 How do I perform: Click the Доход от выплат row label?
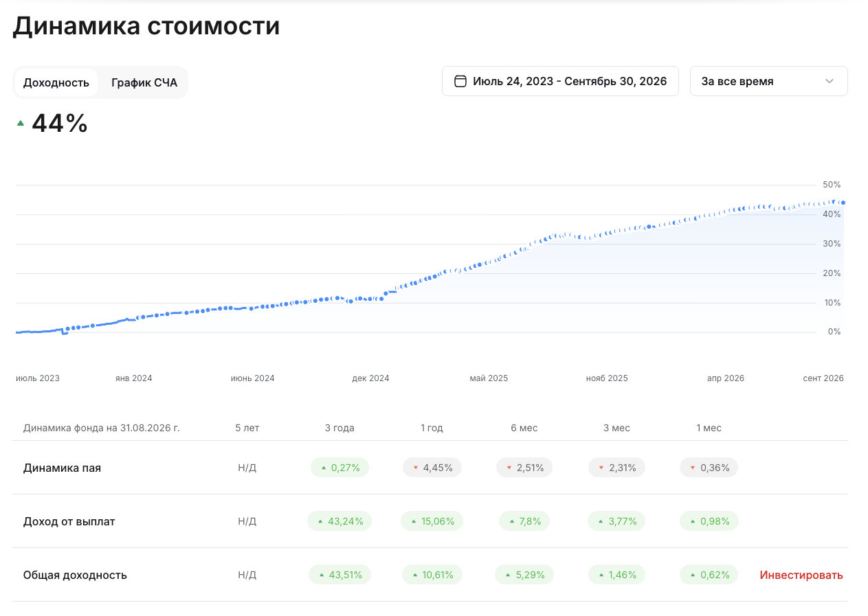[69, 521]
